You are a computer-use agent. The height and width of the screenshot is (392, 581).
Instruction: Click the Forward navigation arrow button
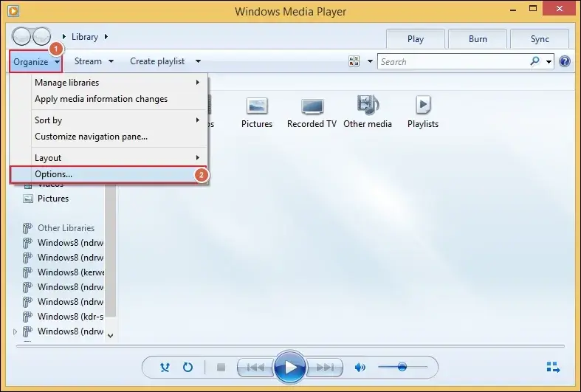pyautogui.click(x=41, y=36)
